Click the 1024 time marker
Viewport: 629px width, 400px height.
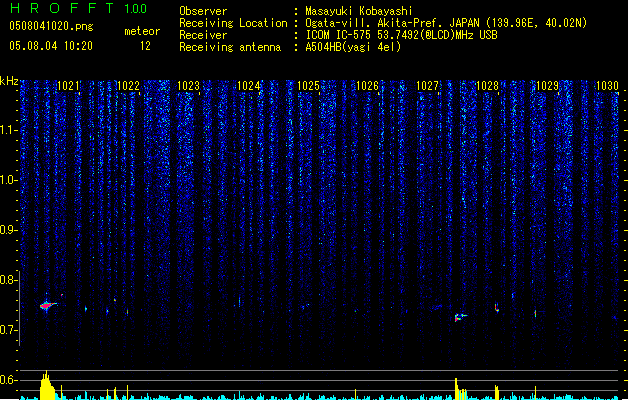(x=248, y=86)
